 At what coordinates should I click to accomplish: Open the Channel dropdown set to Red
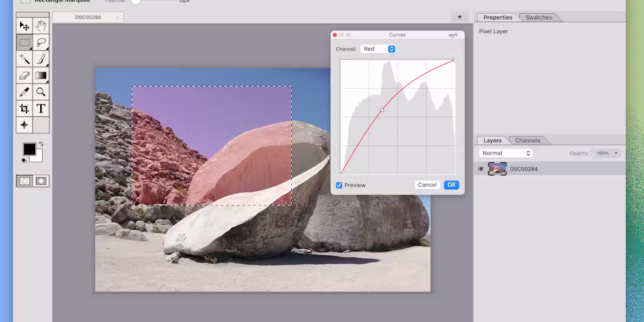point(378,49)
